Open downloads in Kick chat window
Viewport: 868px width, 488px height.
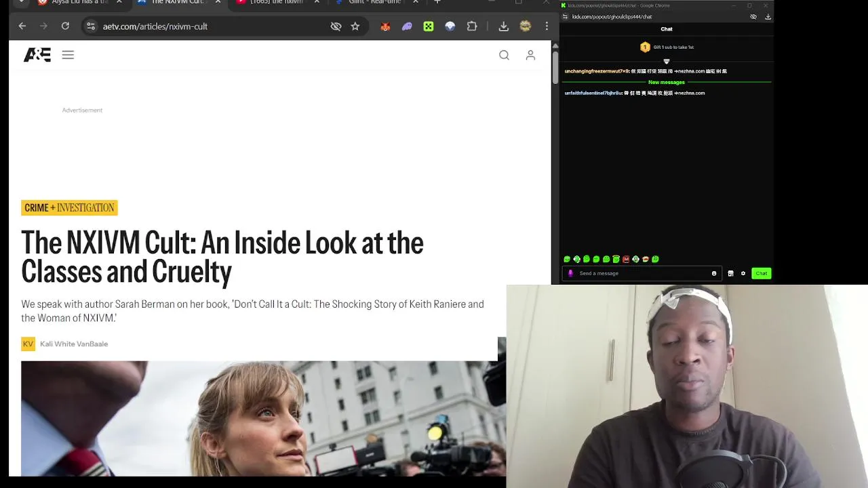pyautogui.click(x=768, y=16)
